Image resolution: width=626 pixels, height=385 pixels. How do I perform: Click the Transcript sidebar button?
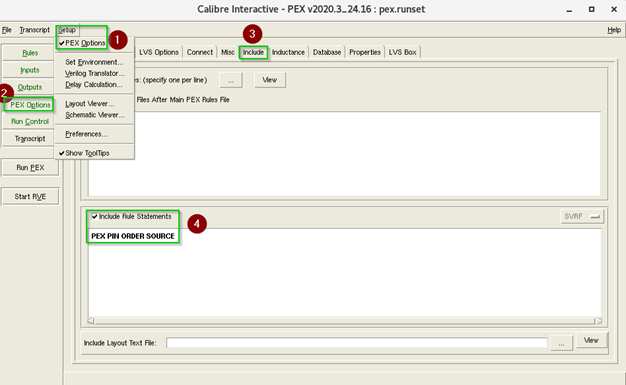[x=30, y=139]
